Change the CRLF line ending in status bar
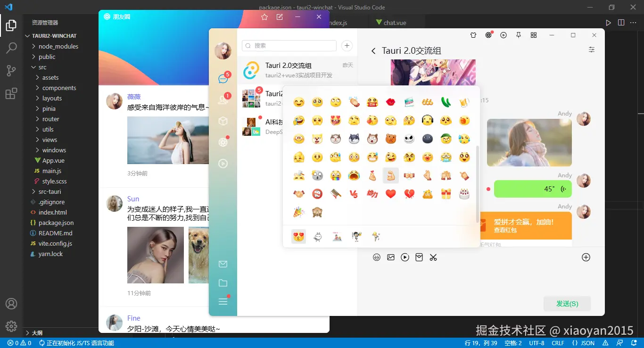The height and width of the screenshot is (348, 644). pyautogui.click(x=558, y=343)
